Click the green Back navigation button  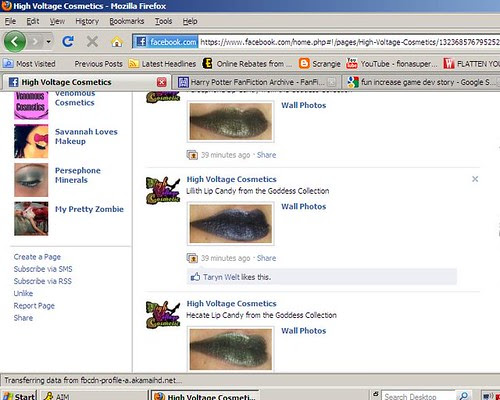pyautogui.click(x=14, y=41)
